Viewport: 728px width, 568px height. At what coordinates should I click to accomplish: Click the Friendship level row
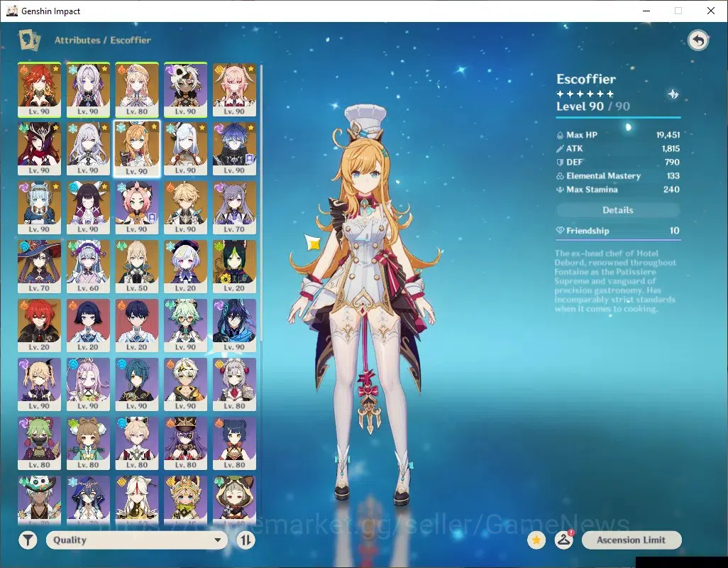click(x=618, y=230)
